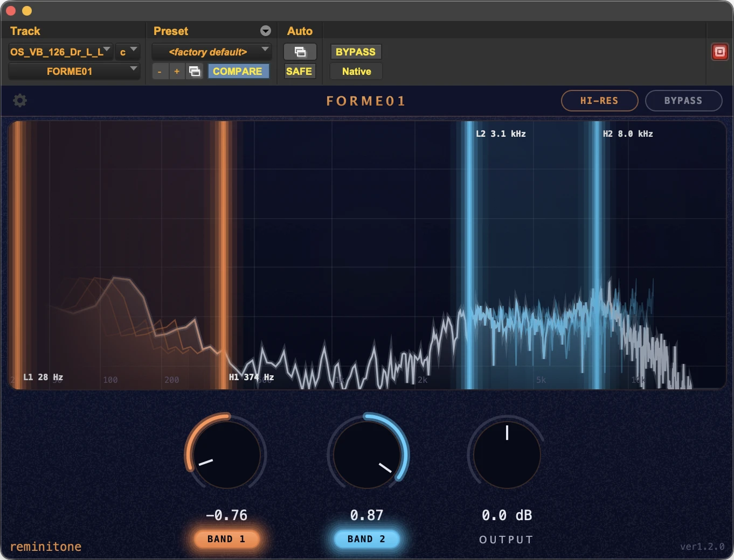Close the plugin window with red button
The image size is (734, 560).
tap(11, 11)
